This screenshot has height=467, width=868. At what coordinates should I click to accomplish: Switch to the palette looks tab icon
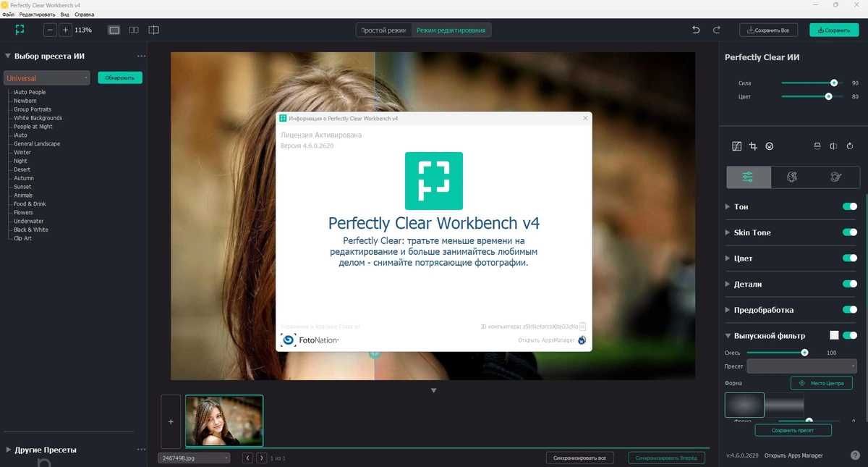point(836,177)
